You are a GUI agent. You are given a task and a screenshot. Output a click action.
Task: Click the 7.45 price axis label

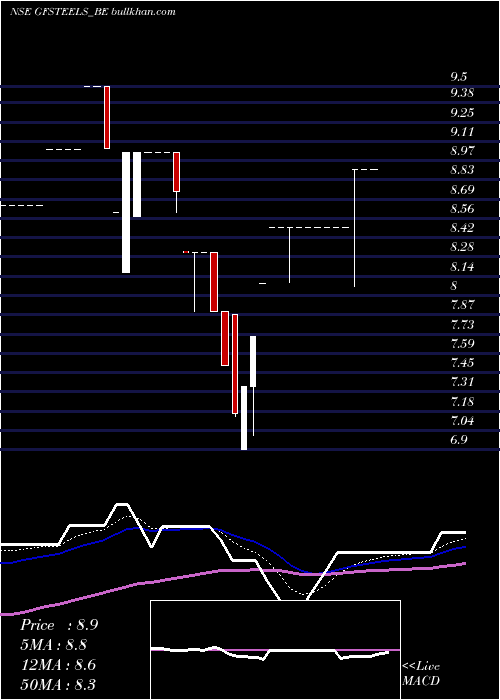[x=462, y=362]
